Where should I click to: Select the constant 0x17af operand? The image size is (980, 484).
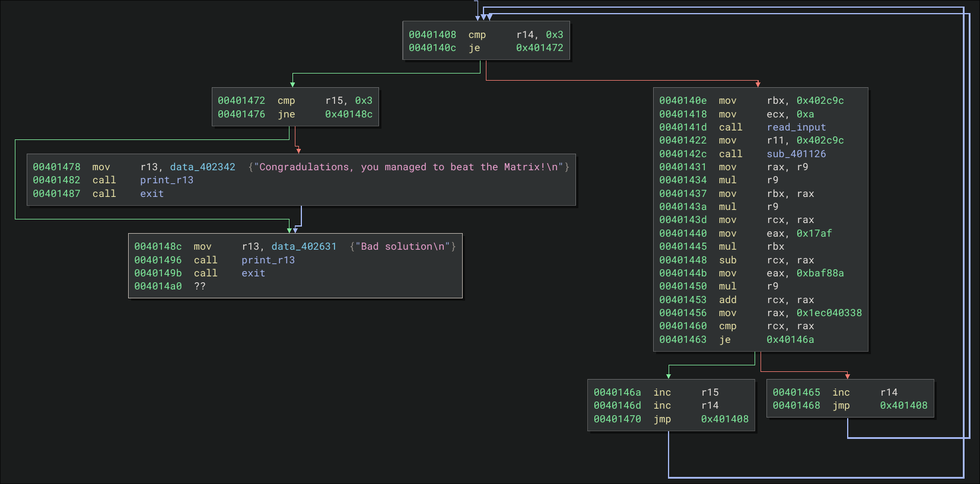tap(814, 234)
